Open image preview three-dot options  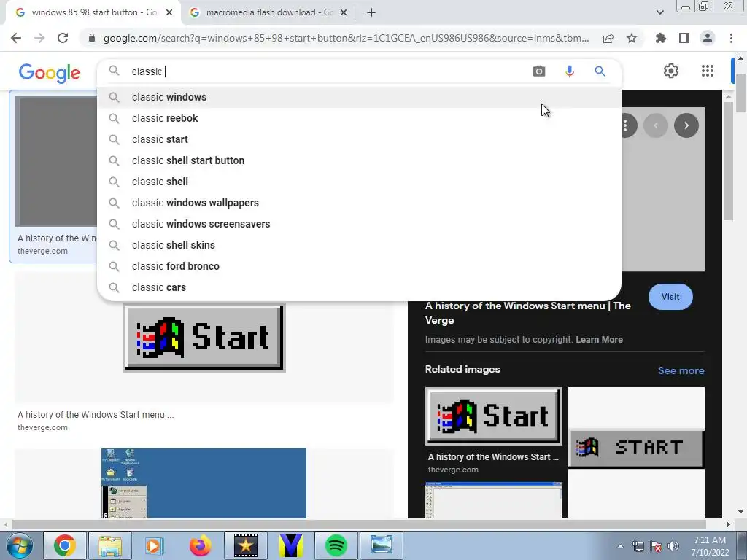click(625, 125)
